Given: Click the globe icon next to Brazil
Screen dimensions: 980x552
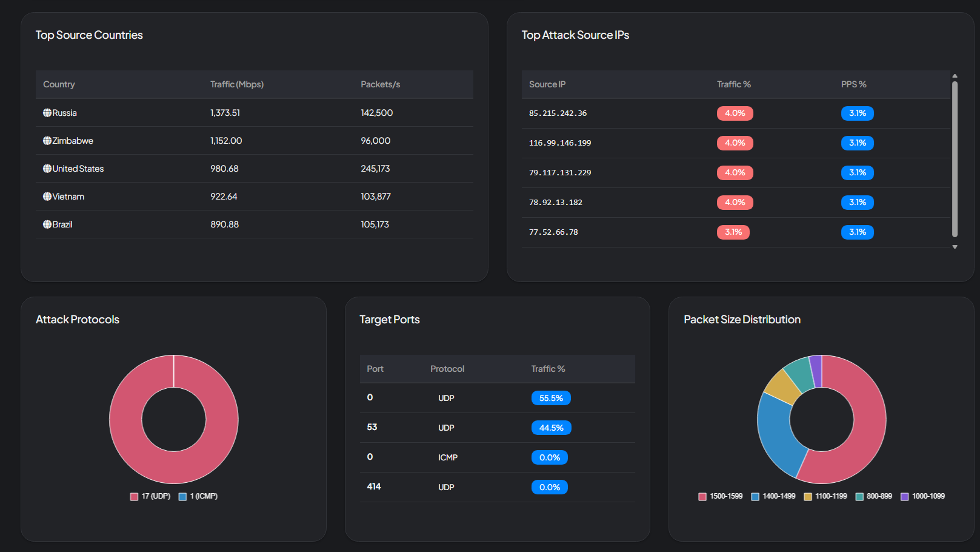Looking at the screenshot, I should (x=47, y=224).
